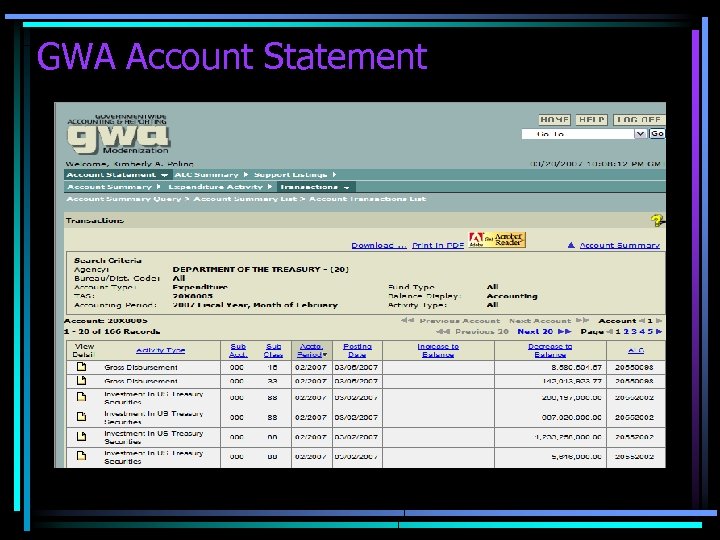Sort by ALC column header

tap(636, 350)
